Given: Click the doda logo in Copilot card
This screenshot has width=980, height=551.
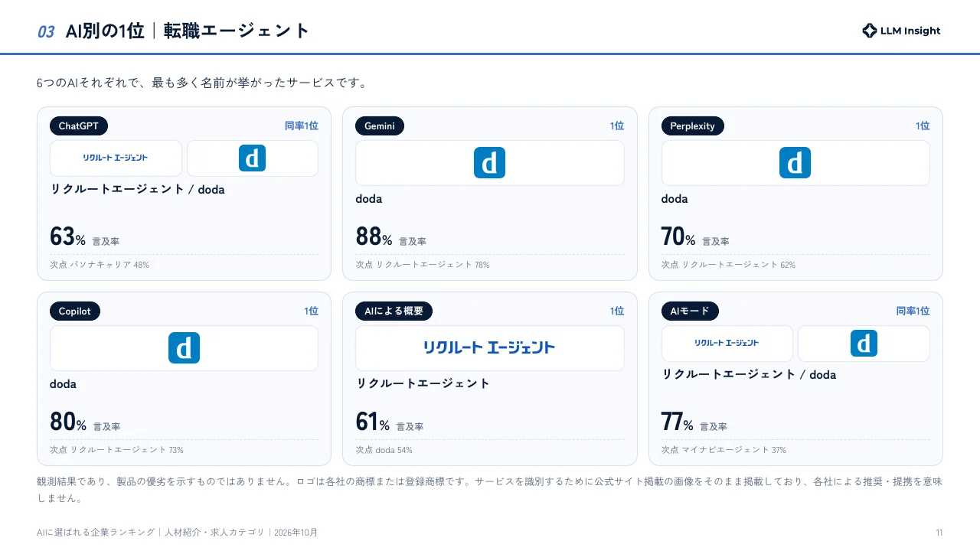Looking at the screenshot, I should coord(184,347).
